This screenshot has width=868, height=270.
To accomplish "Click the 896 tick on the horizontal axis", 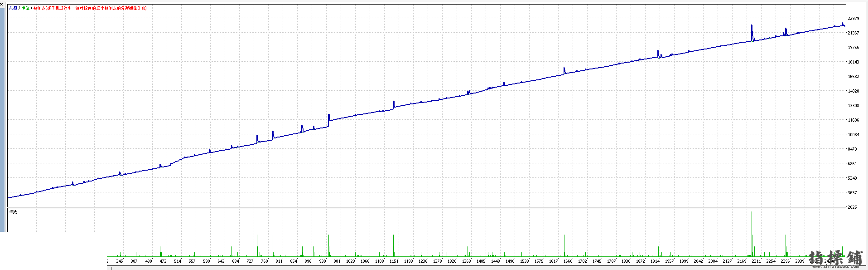I will (308, 261).
